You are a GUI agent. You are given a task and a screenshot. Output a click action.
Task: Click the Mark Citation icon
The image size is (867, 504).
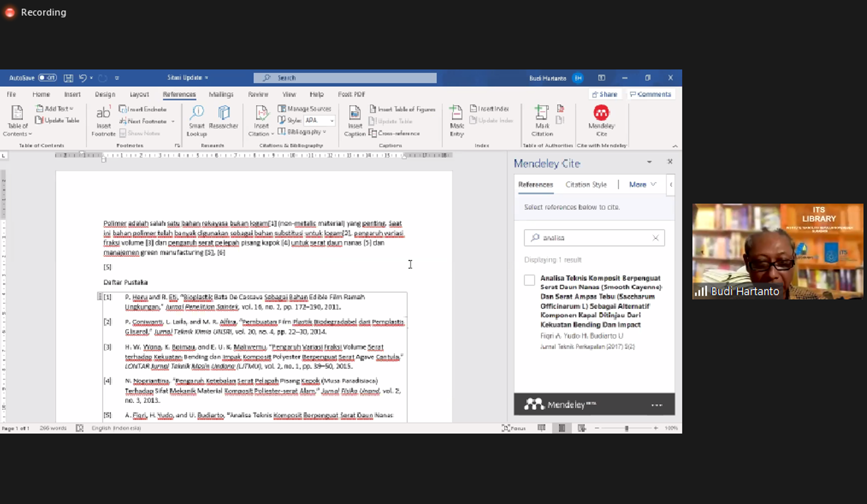542,113
